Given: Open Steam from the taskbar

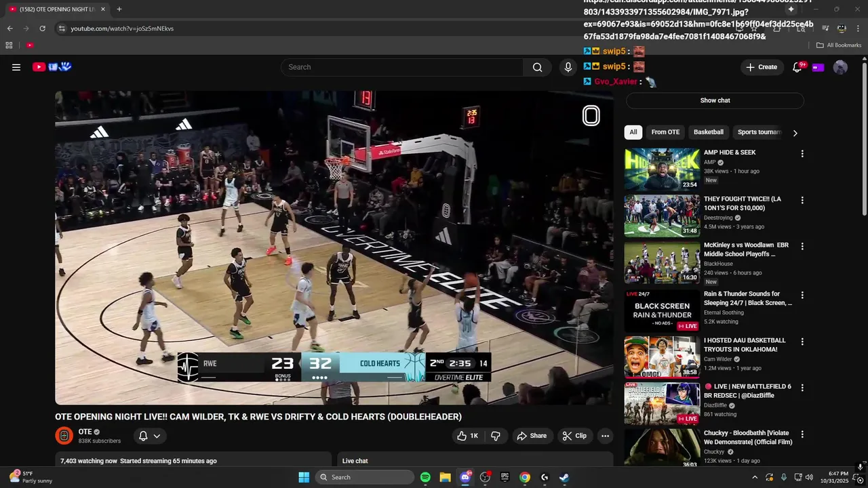Looking at the screenshot, I should click(x=564, y=477).
